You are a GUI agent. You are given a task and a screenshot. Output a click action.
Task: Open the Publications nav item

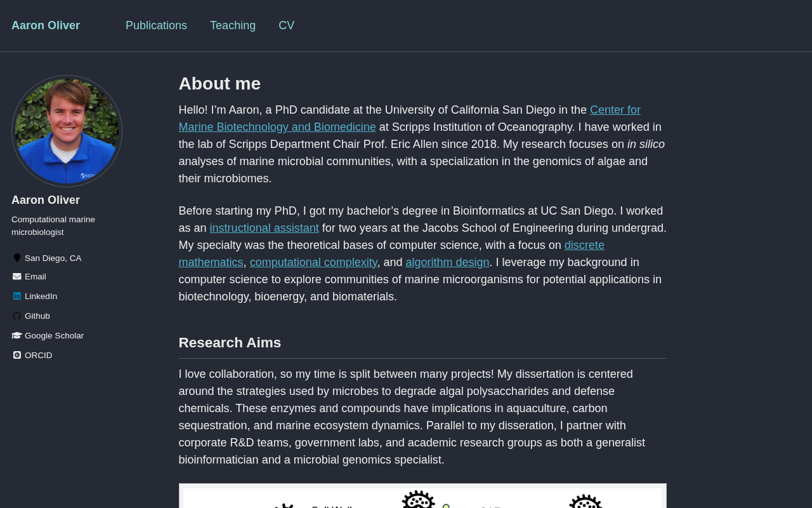156,25
